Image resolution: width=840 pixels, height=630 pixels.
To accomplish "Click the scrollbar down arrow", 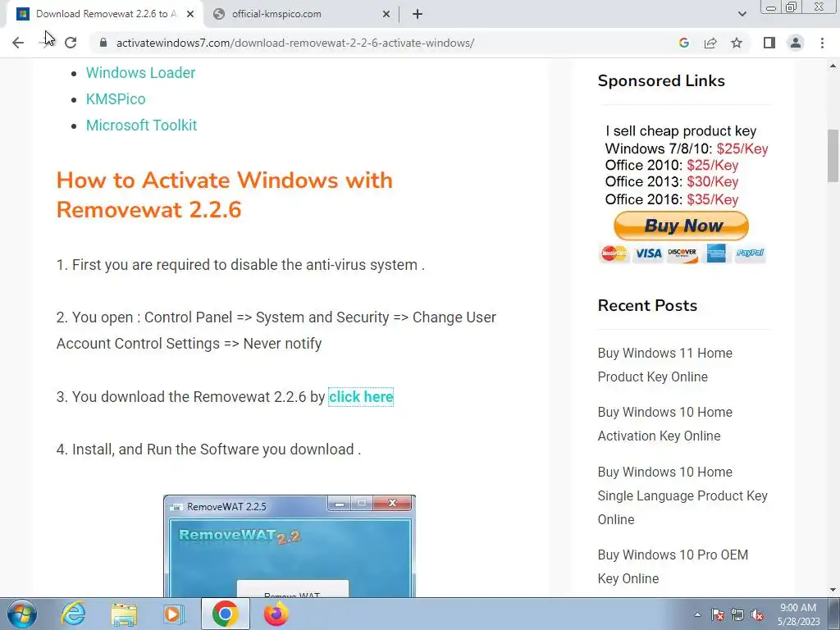I will click(833, 590).
